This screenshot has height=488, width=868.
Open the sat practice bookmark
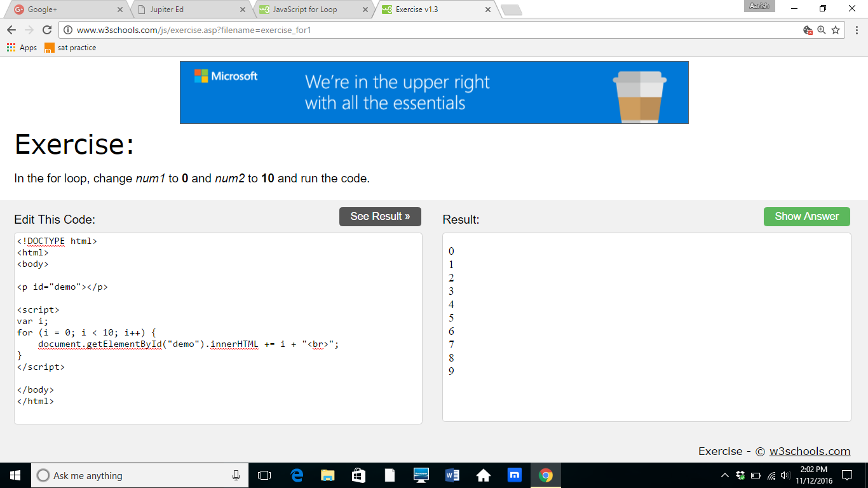pyautogui.click(x=71, y=48)
